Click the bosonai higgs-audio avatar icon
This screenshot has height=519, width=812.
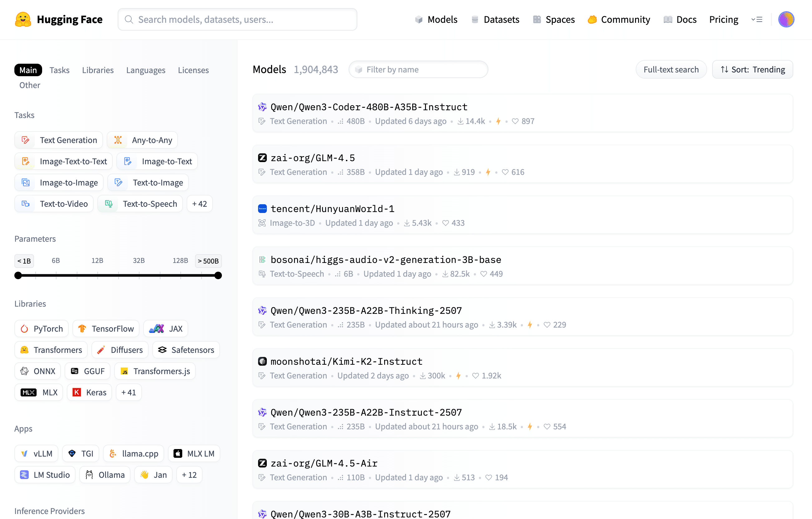point(262,259)
